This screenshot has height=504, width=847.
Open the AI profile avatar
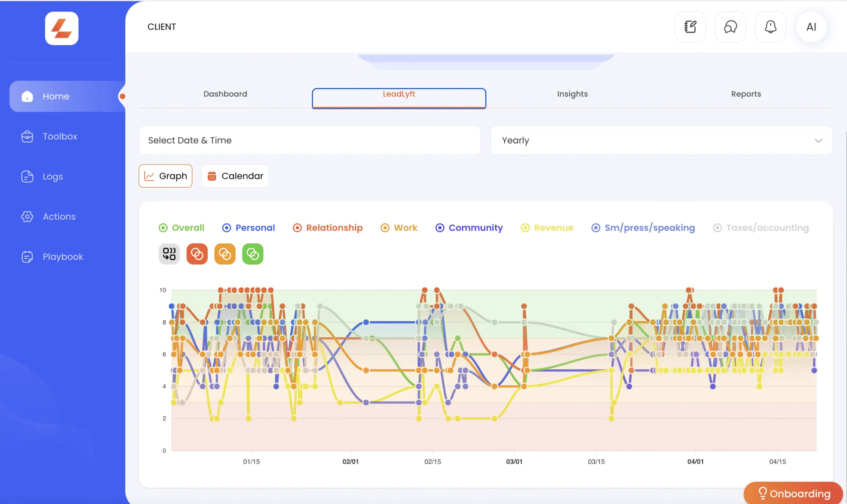pyautogui.click(x=811, y=27)
